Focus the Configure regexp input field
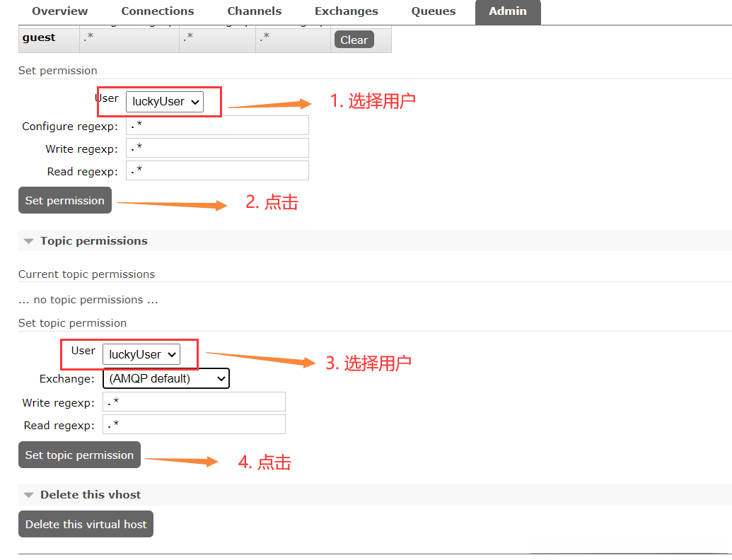 (x=217, y=126)
